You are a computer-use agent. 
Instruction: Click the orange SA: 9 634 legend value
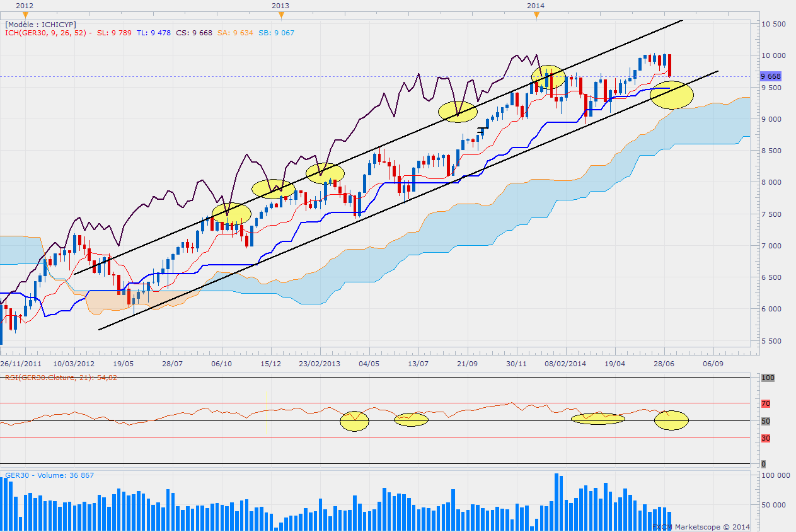click(x=235, y=33)
